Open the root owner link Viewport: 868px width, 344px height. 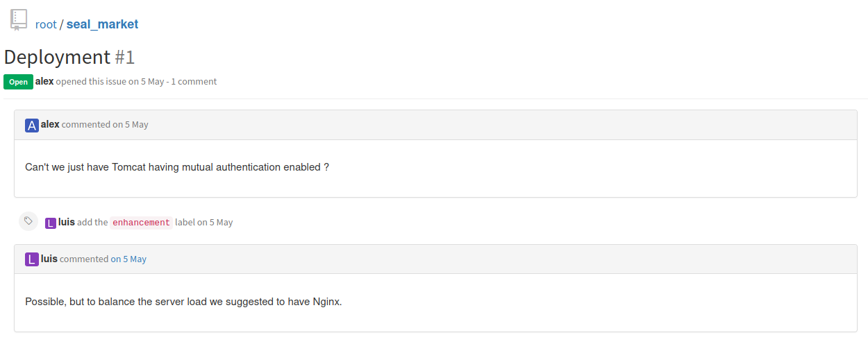pyautogui.click(x=46, y=24)
